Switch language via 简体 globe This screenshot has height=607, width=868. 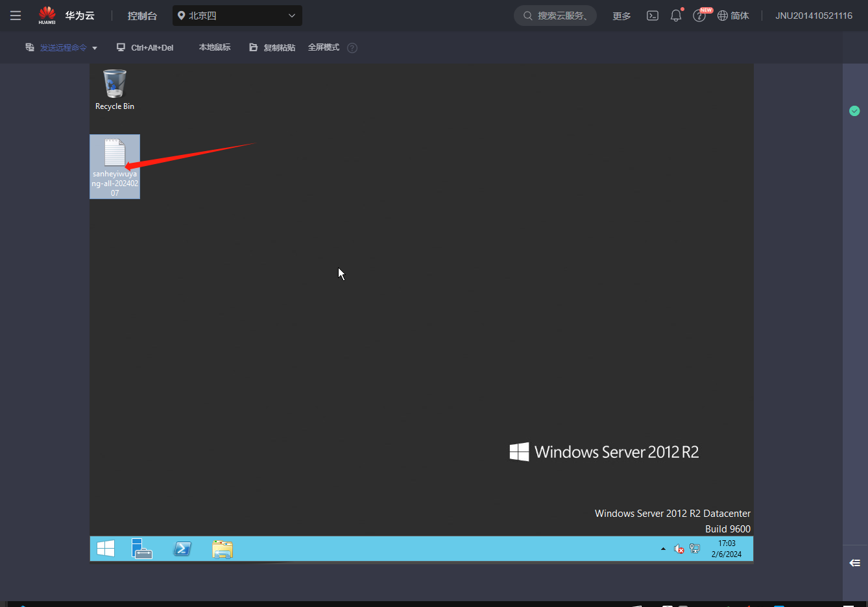[733, 16]
